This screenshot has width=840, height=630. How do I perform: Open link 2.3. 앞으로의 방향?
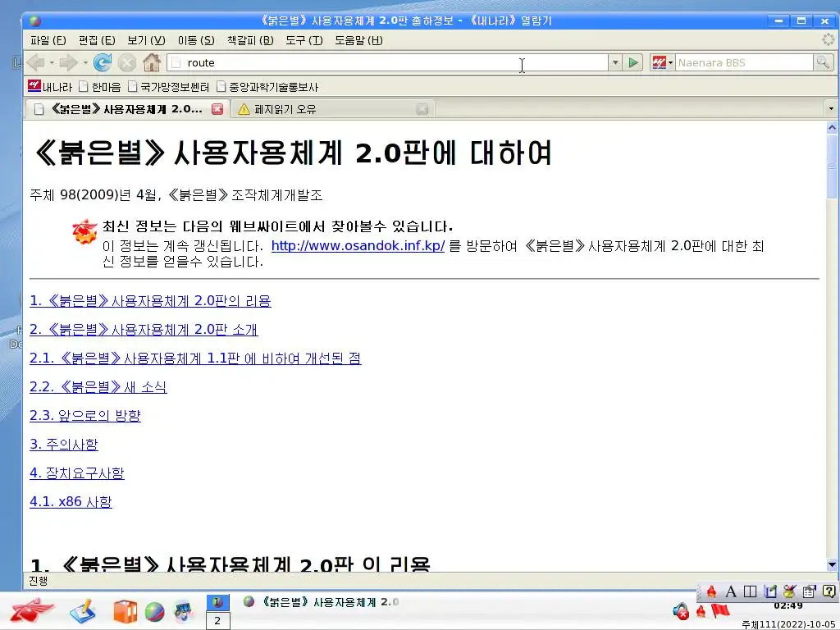[x=85, y=415]
